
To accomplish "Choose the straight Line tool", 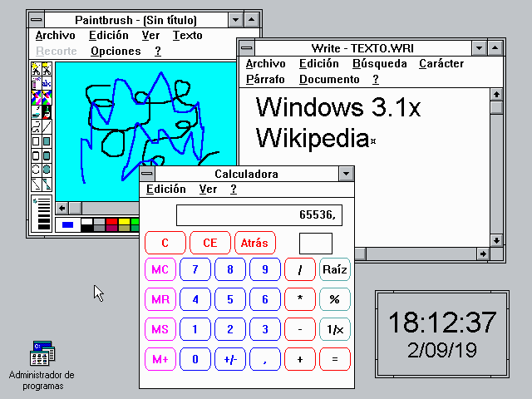I will click(47, 126).
